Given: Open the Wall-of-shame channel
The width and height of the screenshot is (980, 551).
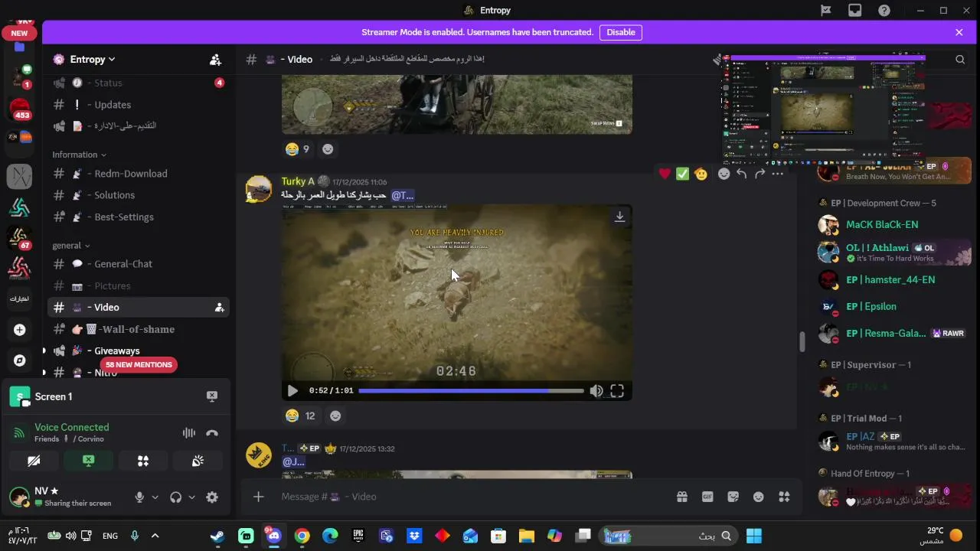Looking at the screenshot, I should point(138,329).
